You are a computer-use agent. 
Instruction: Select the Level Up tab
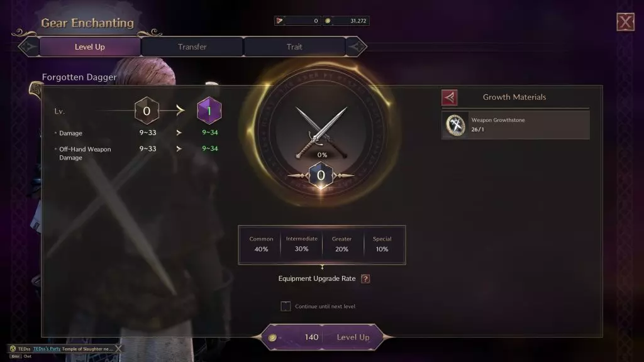coord(89,47)
